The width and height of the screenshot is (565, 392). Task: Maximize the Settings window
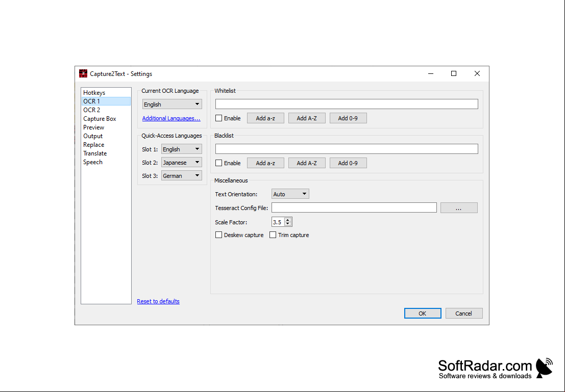pos(454,73)
